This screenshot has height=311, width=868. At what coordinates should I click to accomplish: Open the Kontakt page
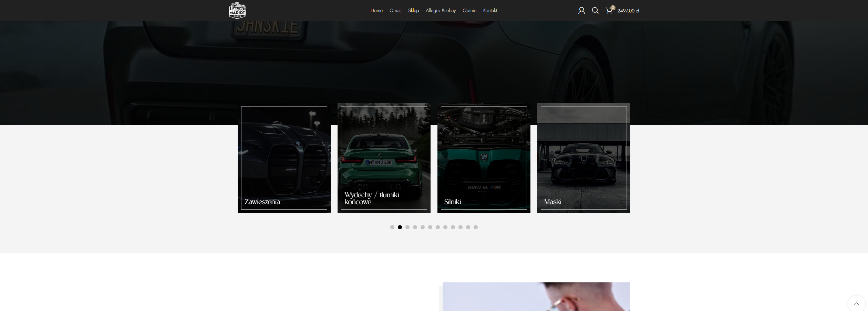click(x=490, y=11)
